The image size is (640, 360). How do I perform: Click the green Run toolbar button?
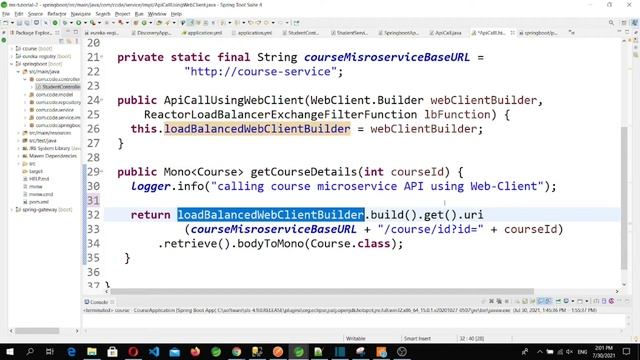(x=78, y=23)
